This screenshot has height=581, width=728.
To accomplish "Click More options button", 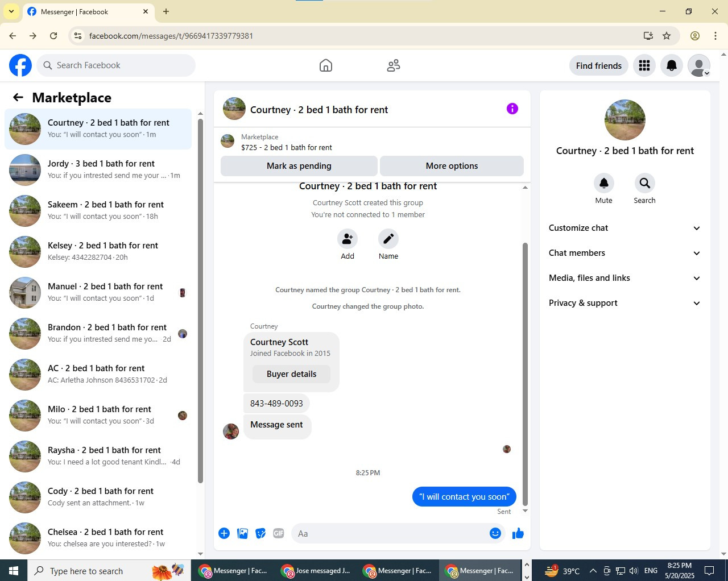I will [x=452, y=166].
